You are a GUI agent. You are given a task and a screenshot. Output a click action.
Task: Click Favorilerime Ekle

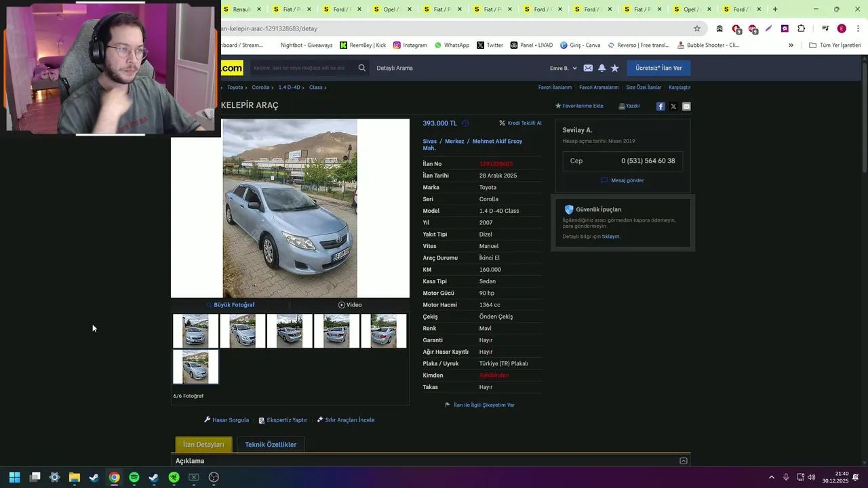point(579,106)
